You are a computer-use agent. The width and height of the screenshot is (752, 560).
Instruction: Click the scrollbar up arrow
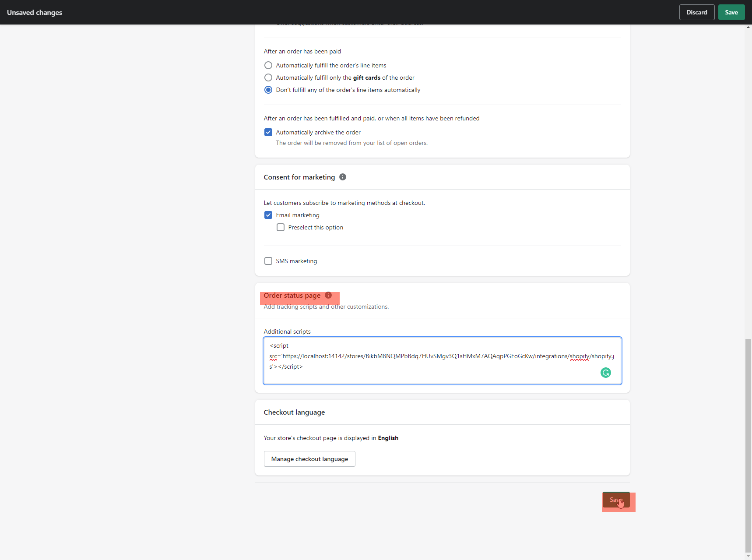click(748, 27)
